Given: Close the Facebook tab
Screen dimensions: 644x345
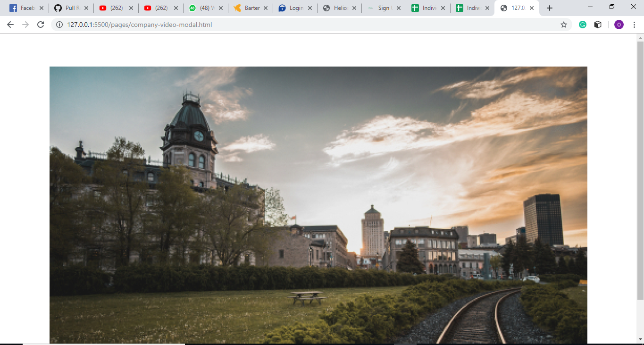Looking at the screenshot, I should (x=41, y=8).
